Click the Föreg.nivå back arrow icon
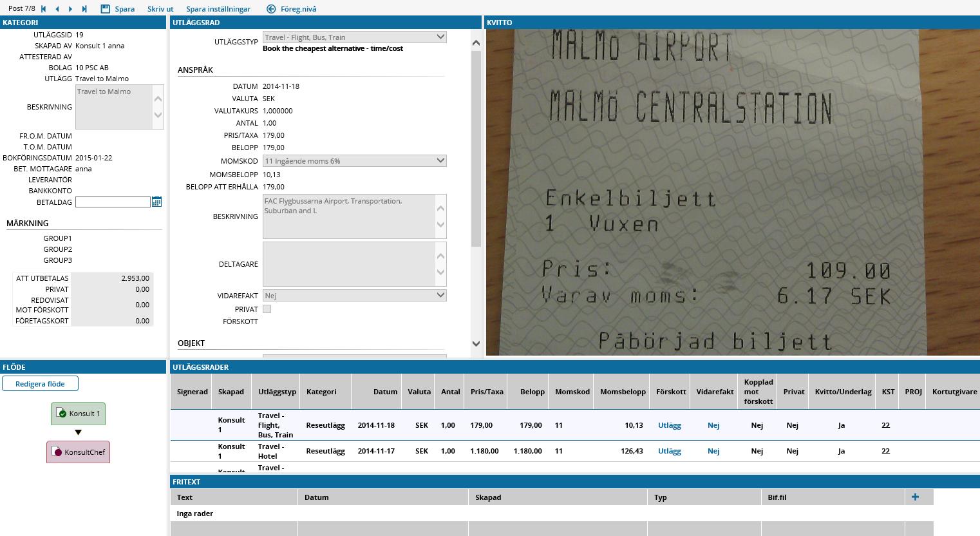The height and width of the screenshot is (536, 980). (271, 9)
